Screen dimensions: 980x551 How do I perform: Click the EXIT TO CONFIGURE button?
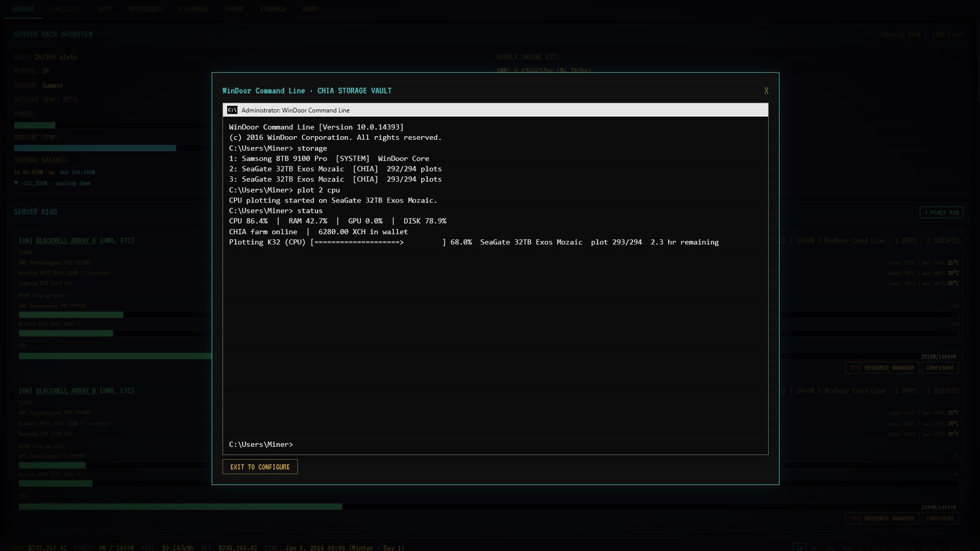260,467
